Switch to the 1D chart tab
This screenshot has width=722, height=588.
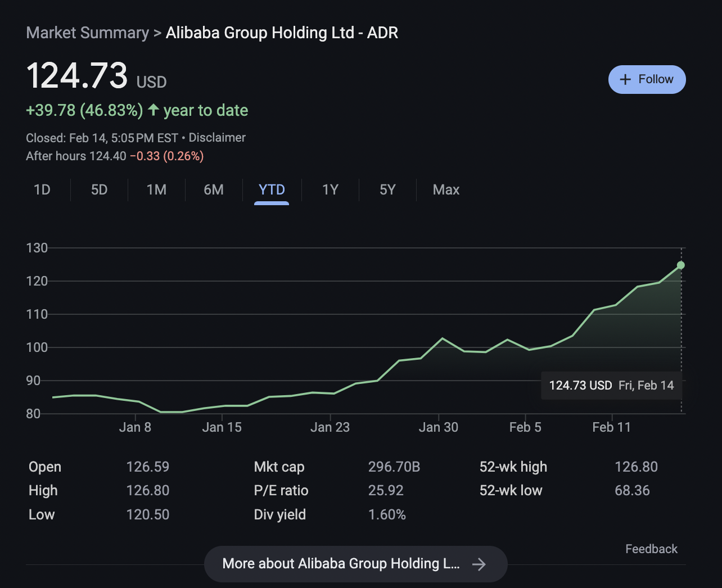coord(42,189)
